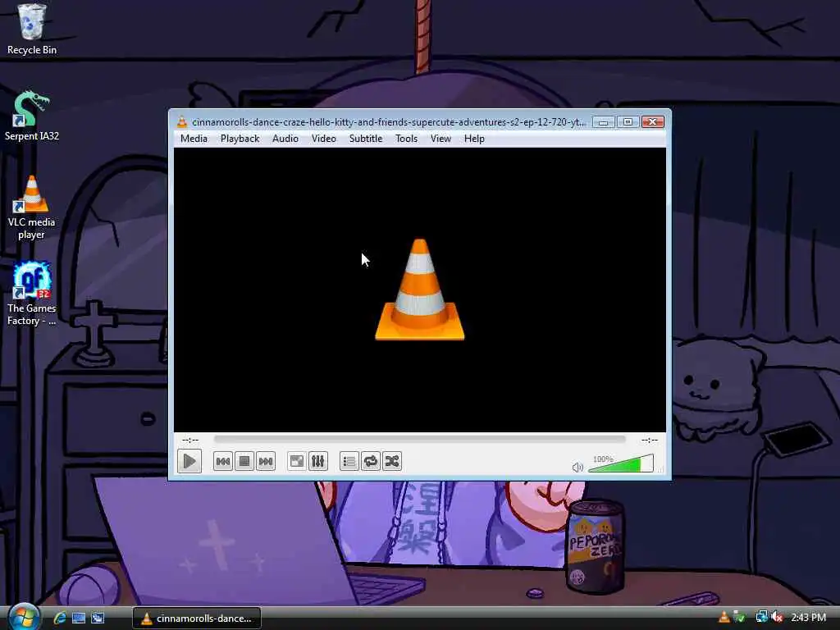This screenshot has height=630, width=840.
Task: Open the Windows Start orb
Action: pos(24,617)
